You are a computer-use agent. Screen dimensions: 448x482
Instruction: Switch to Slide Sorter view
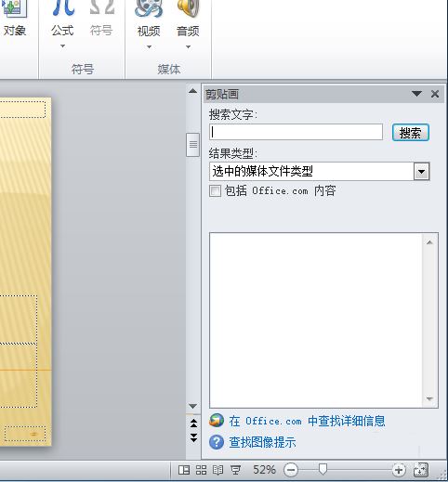coord(201,470)
